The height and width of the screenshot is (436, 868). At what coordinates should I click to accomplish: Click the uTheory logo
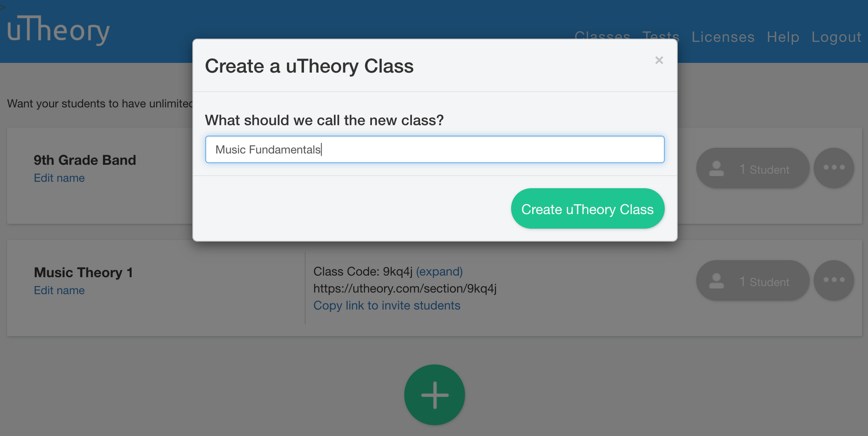coord(58,30)
